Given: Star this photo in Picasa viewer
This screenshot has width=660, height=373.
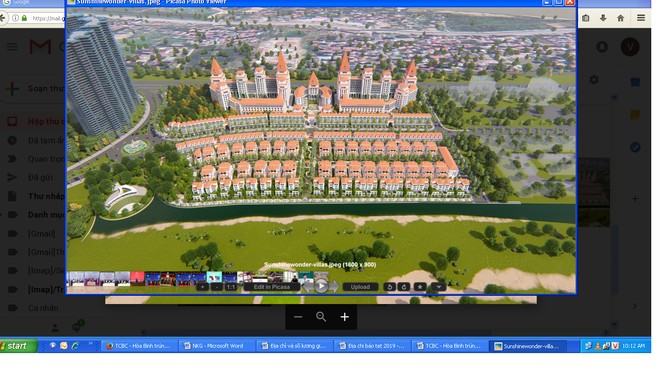Looking at the screenshot, I should click(420, 287).
